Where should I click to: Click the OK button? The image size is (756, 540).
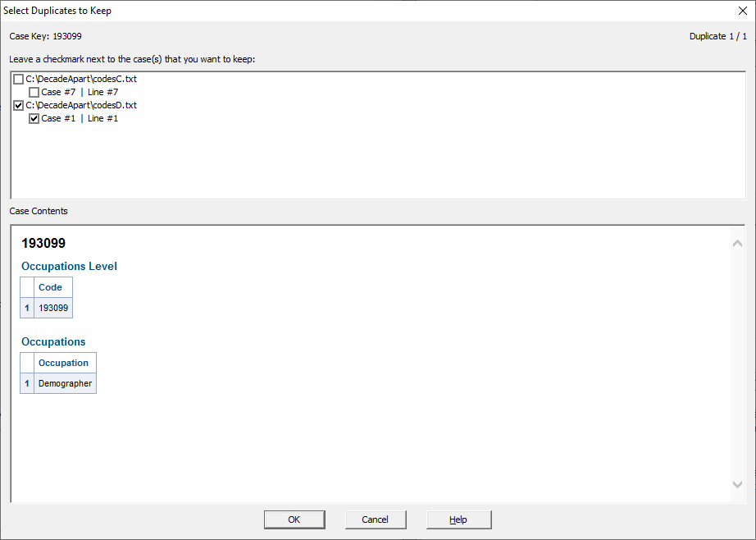[x=294, y=519]
